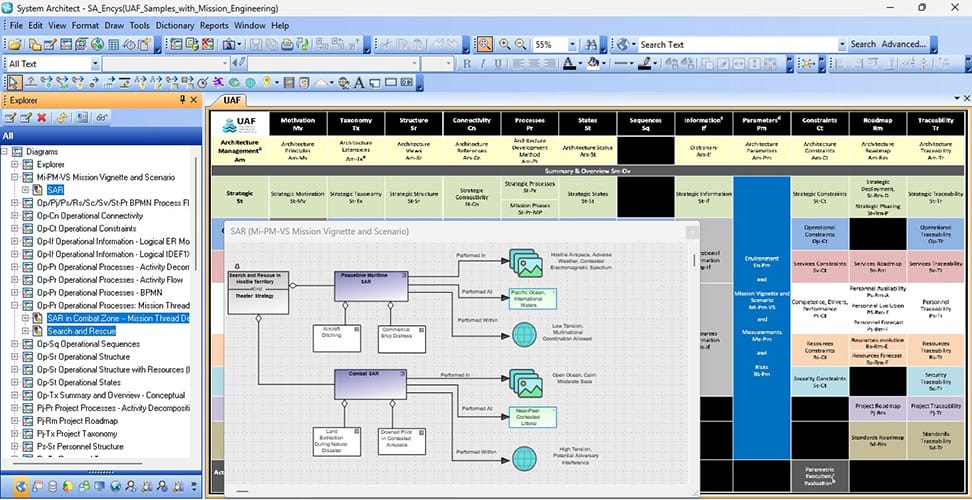The width and height of the screenshot is (972, 500).
Task: Open the 55% zoom level dropdown
Action: point(572,45)
